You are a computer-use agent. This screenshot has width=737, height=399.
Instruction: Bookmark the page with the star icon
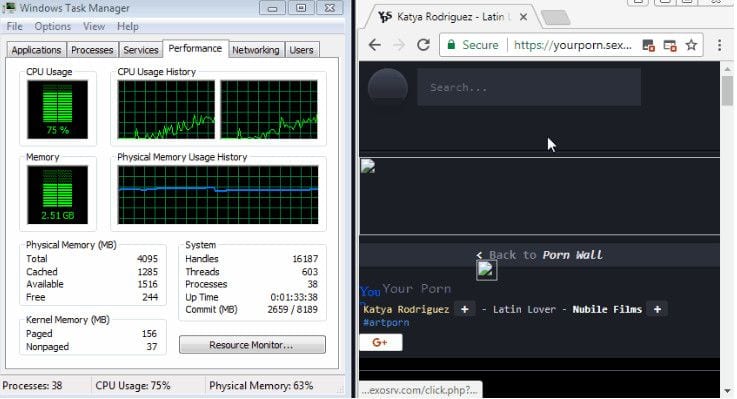[691, 45]
